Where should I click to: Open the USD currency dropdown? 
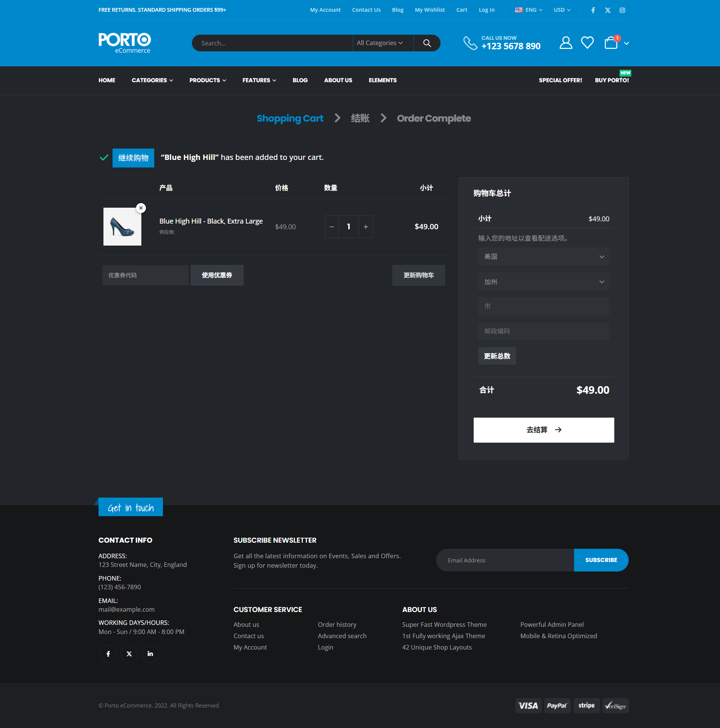coord(562,10)
